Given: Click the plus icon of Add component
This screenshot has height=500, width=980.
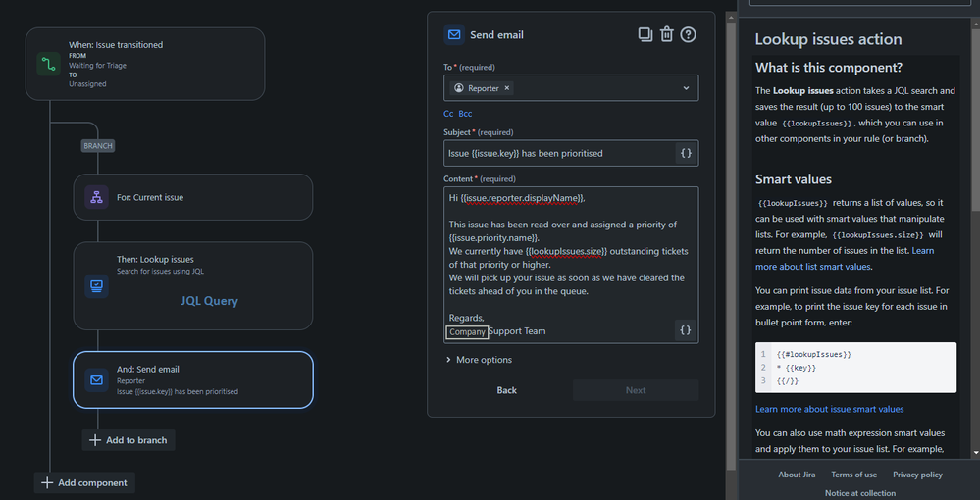Looking at the screenshot, I should click(47, 482).
